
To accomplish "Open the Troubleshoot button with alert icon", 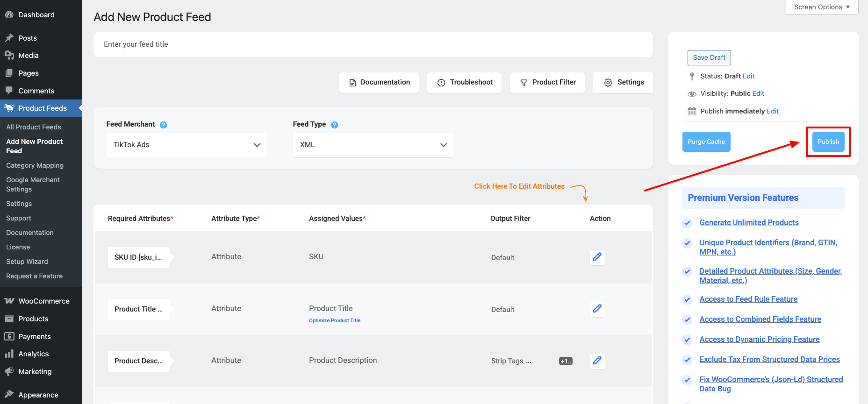I will click(x=464, y=83).
